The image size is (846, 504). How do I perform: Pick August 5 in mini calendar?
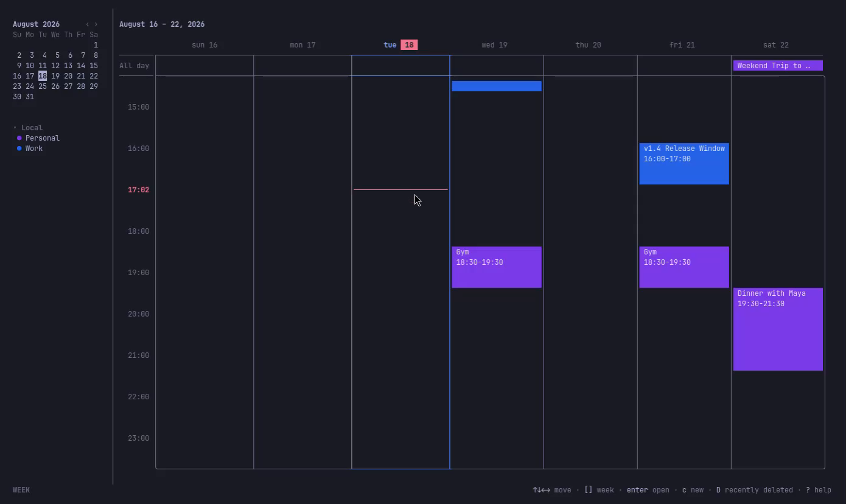pyautogui.click(x=57, y=55)
